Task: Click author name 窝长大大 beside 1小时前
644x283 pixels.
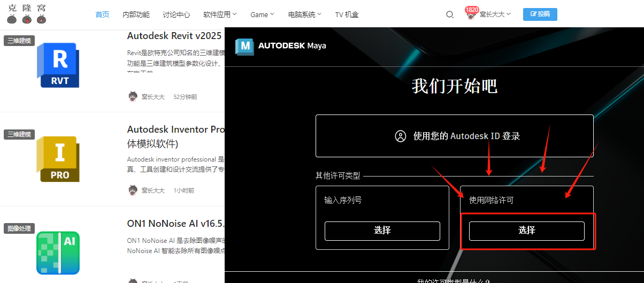Action: pos(153,190)
